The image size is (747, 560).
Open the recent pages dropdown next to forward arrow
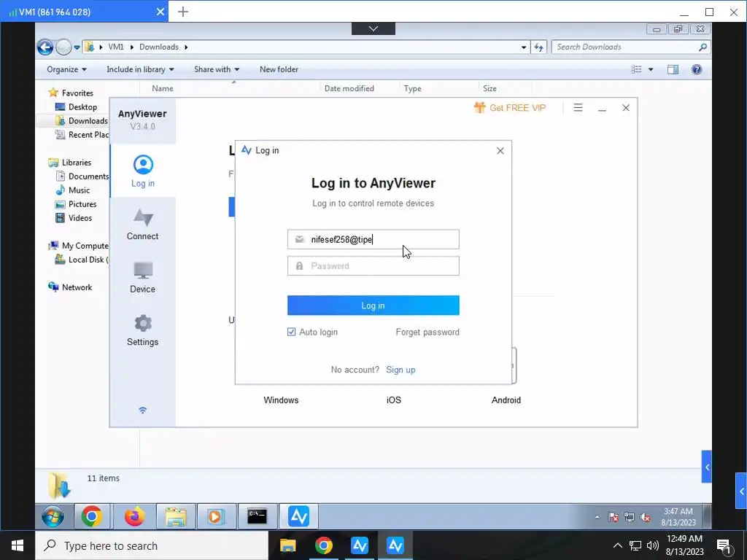77,47
